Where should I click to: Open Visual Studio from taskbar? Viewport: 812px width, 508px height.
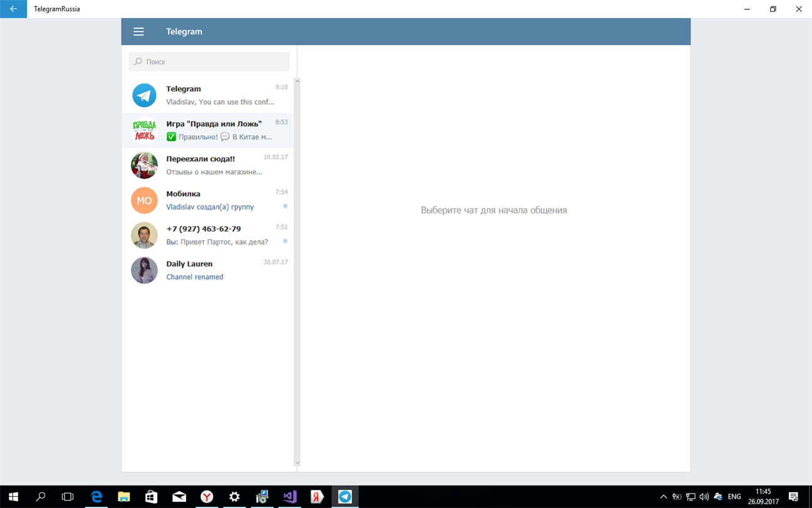289,497
